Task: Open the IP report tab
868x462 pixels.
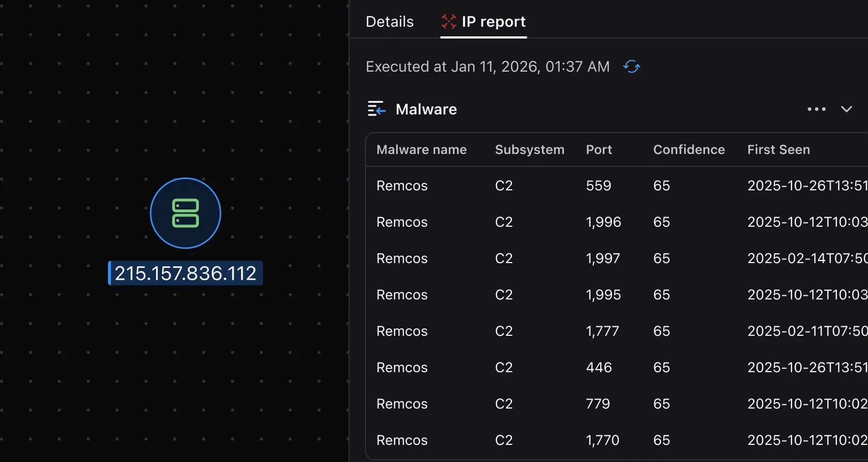Action: (484, 21)
